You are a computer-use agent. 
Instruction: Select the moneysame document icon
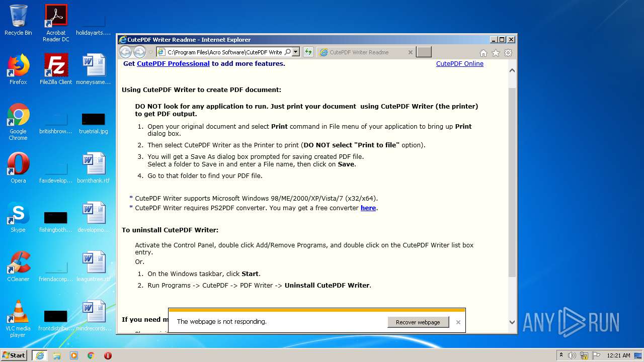94,69
